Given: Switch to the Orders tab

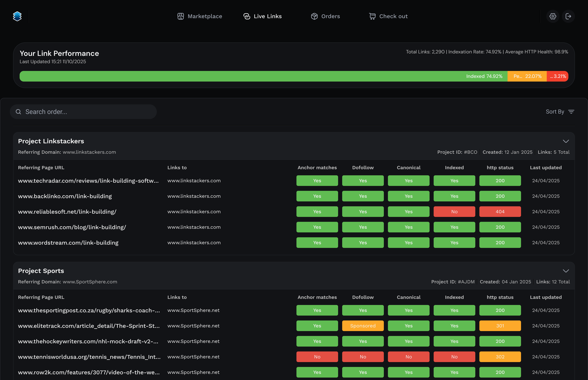Looking at the screenshot, I should pos(330,16).
